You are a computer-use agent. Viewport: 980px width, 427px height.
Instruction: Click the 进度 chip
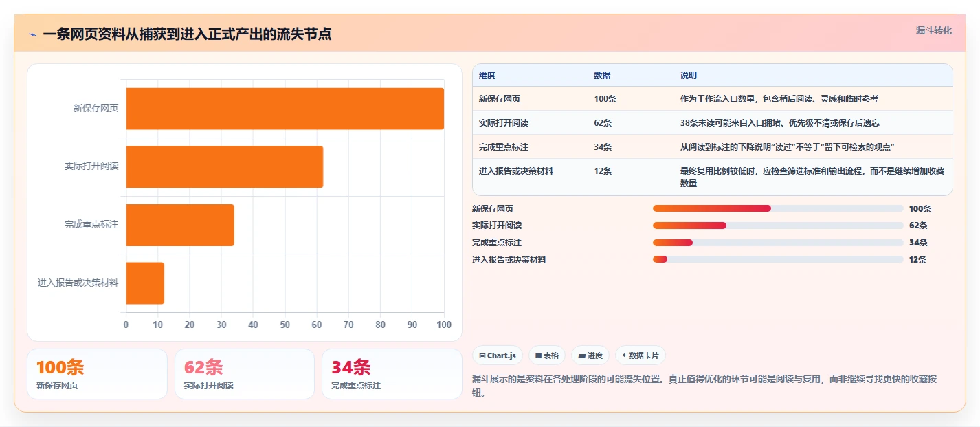click(590, 355)
